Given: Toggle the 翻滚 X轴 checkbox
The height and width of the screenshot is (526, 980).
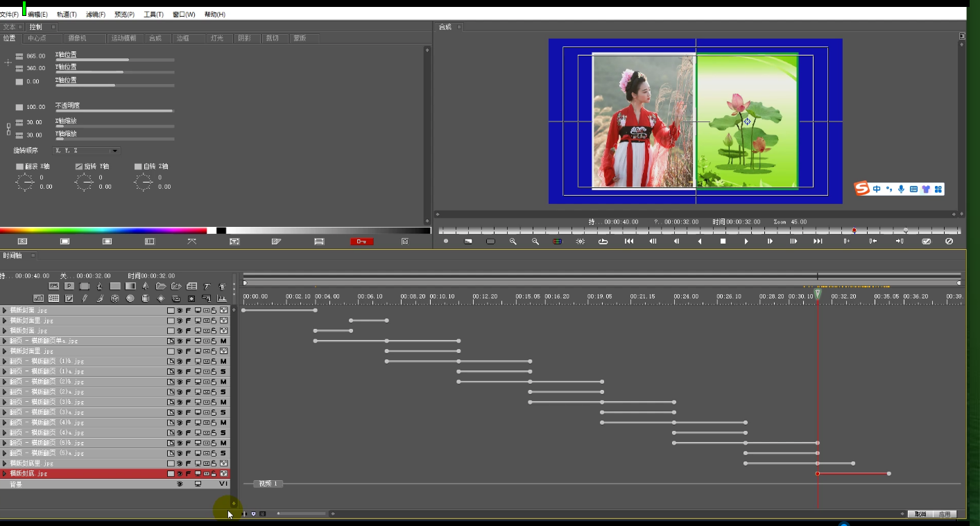Looking at the screenshot, I should (19, 167).
